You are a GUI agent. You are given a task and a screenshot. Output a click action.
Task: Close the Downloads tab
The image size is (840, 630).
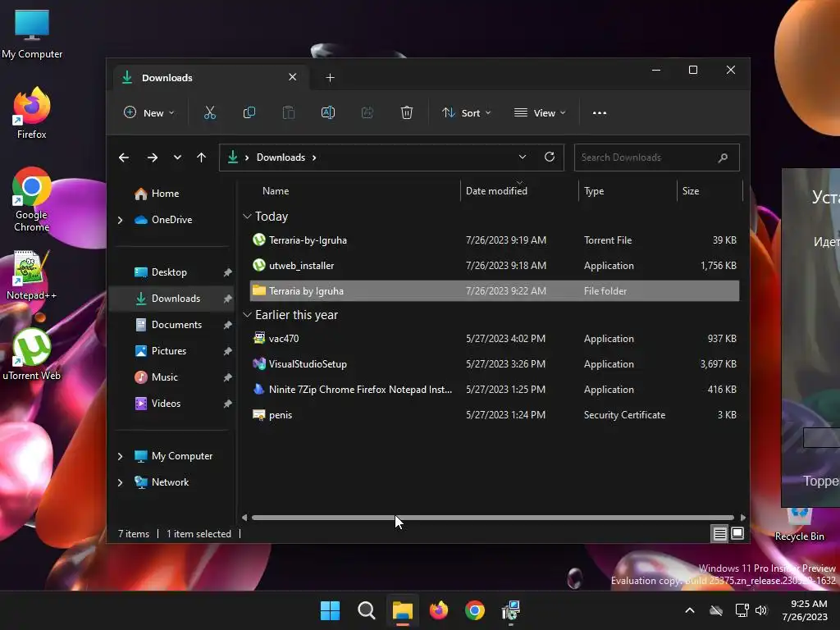[293, 77]
